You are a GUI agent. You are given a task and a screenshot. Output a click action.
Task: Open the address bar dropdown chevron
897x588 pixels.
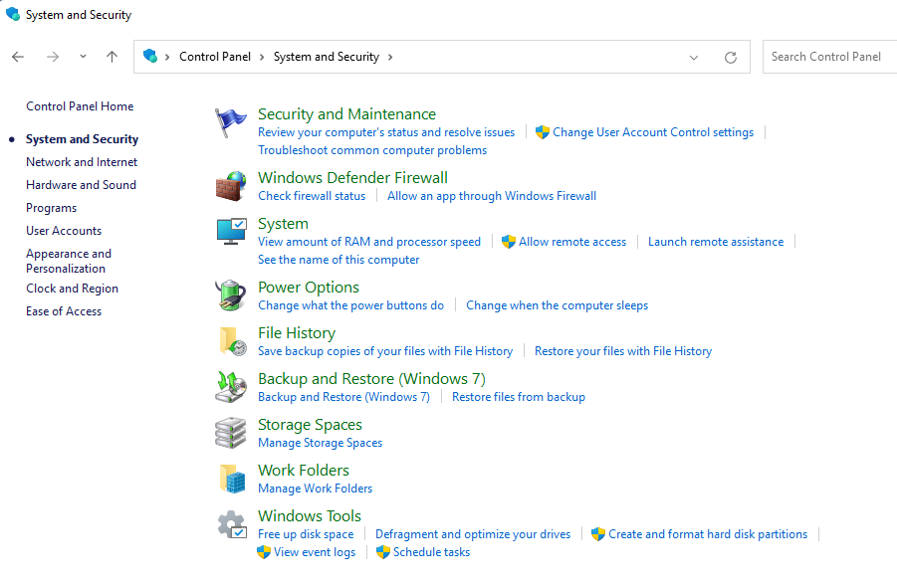click(x=694, y=57)
